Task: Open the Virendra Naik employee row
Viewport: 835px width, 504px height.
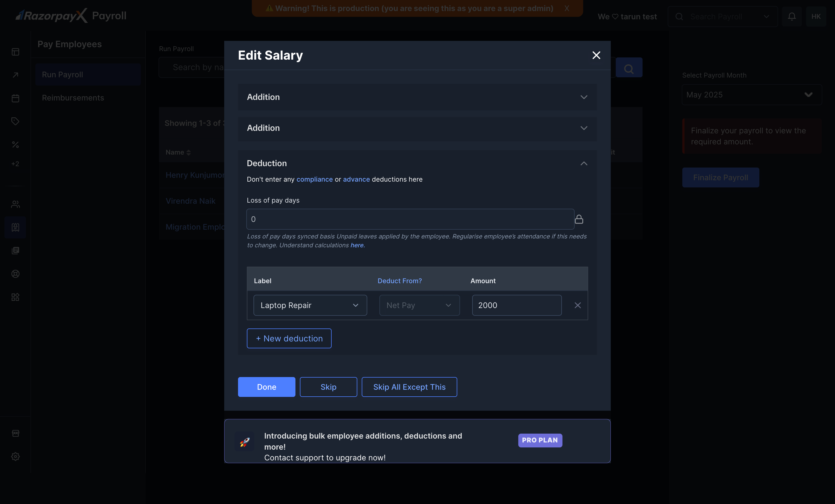Action: point(191,201)
